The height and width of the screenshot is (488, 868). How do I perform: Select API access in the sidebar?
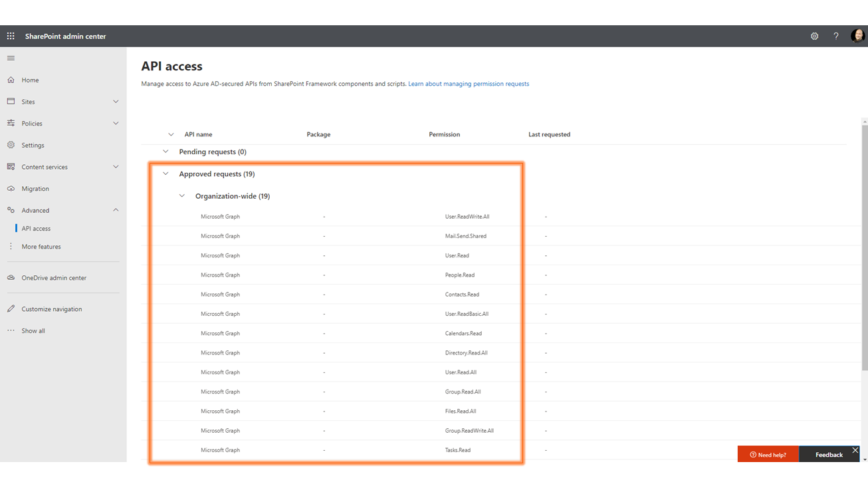pos(36,229)
